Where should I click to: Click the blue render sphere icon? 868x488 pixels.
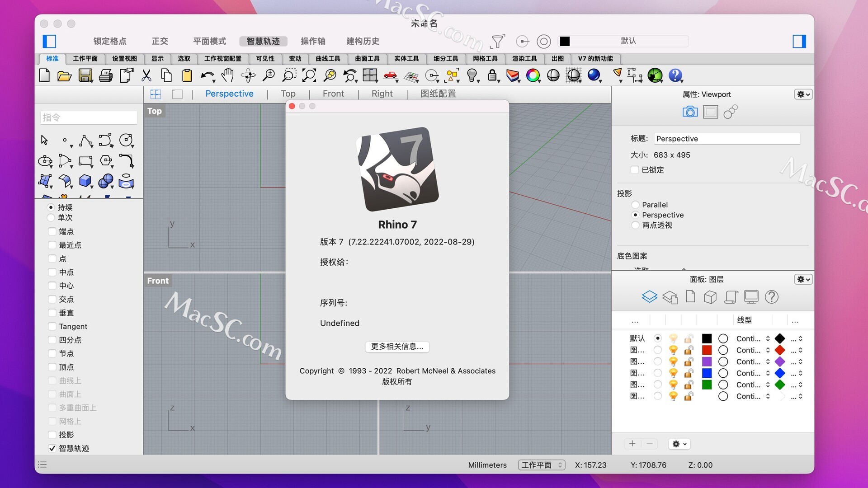click(x=594, y=75)
